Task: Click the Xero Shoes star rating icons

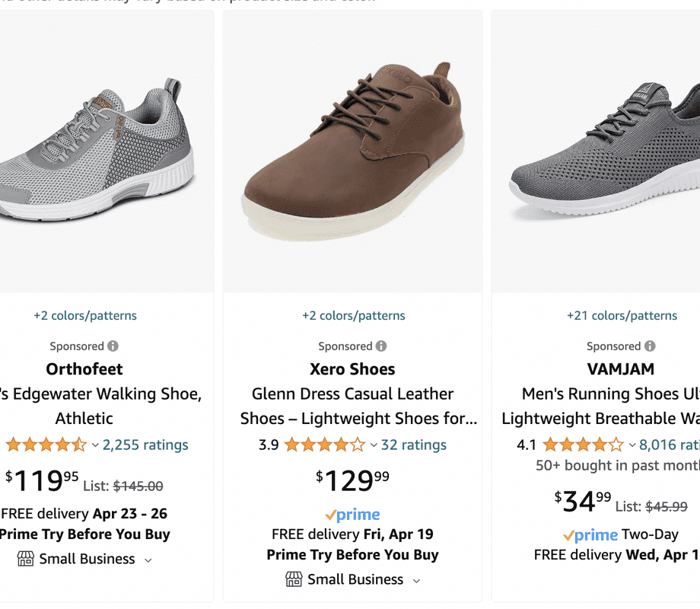Action: point(324,445)
